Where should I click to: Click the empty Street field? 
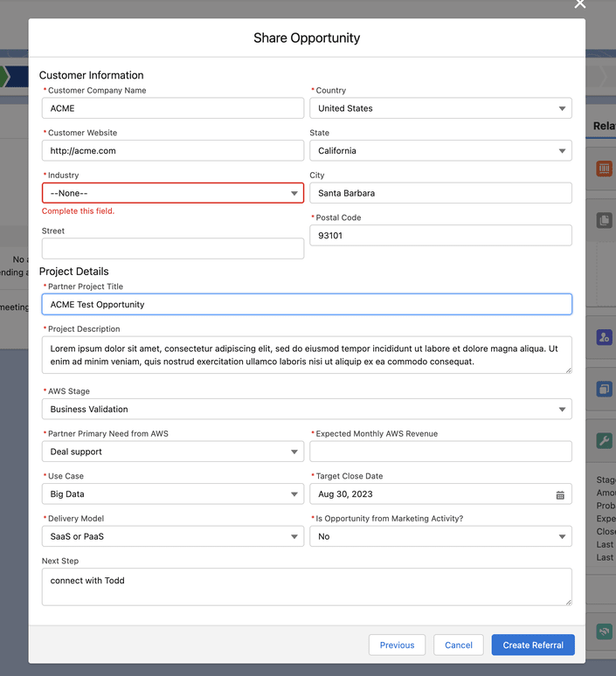[172, 249]
